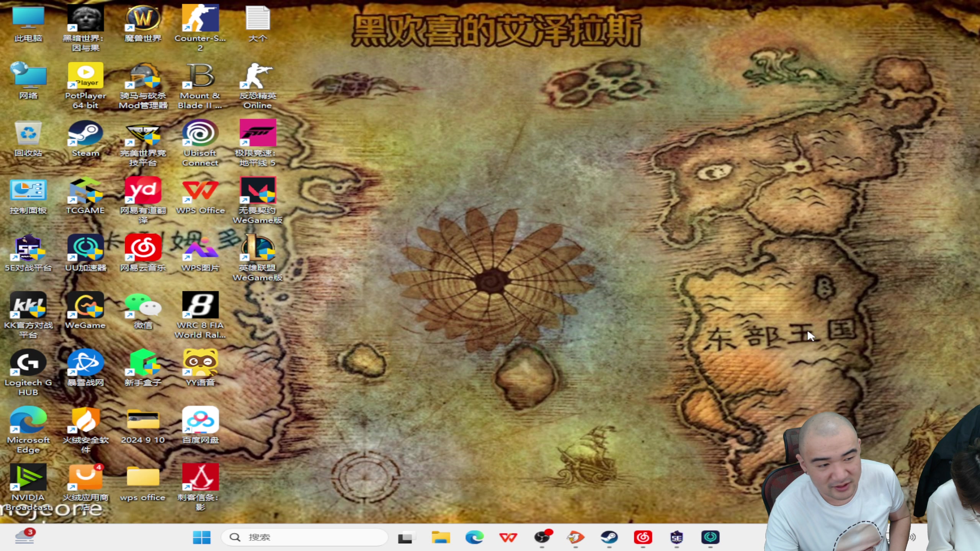Click the Counter-Strike 2 desktop shortcut
This screenshot has height=551, width=980.
point(200,28)
